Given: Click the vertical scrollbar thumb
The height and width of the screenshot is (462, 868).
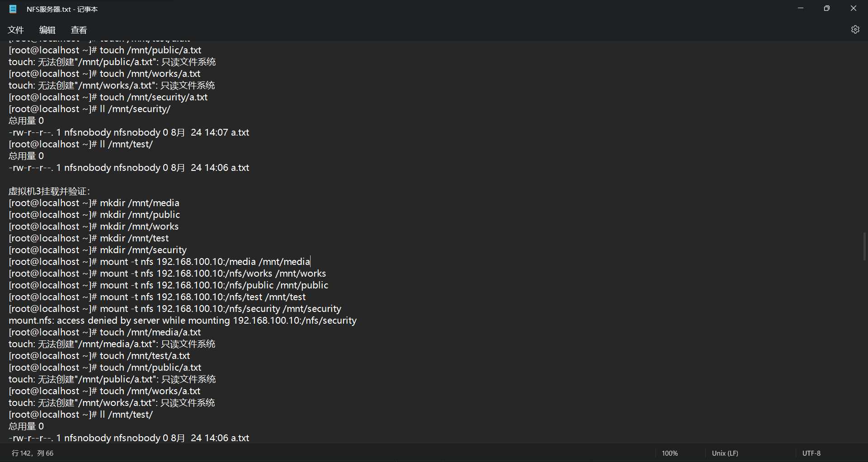Looking at the screenshot, I should [x=864, y=246].
